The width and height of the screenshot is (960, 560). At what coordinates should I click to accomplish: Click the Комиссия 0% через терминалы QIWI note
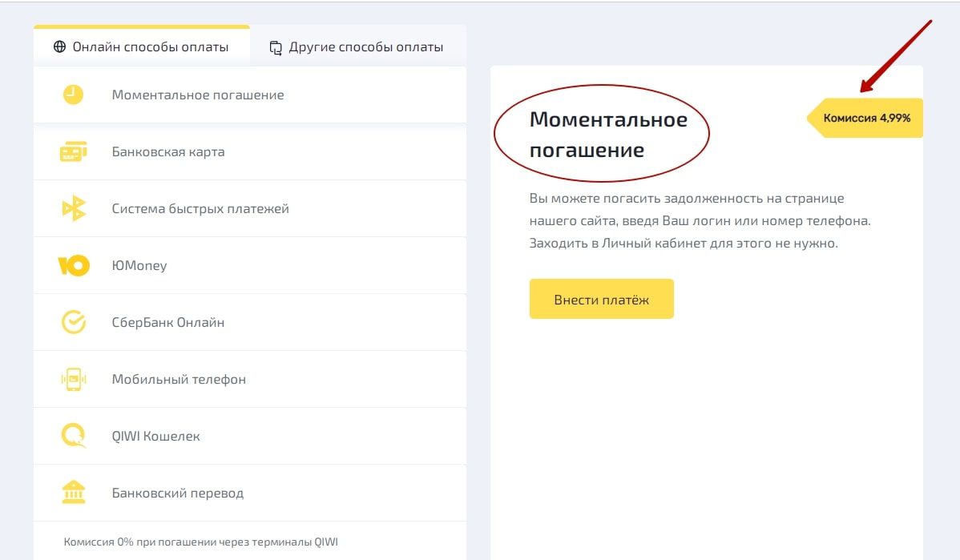[201, 542]
